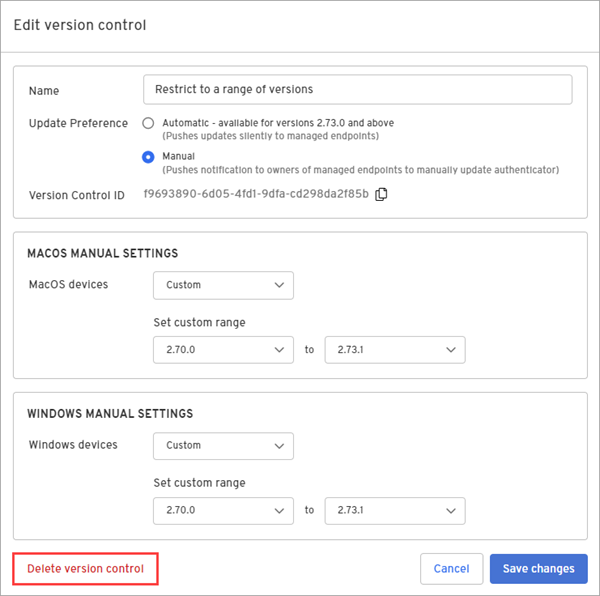Open the Windows devices Custom dropdown

[223, 445]
